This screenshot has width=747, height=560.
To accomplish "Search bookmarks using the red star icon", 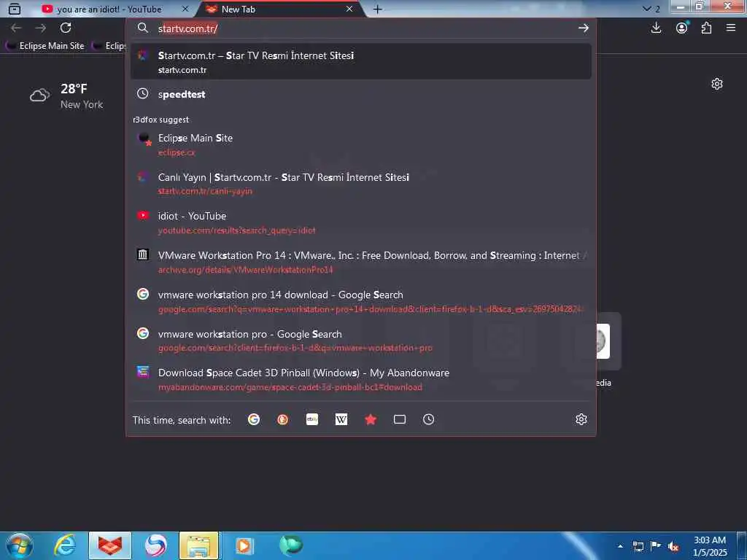I will pyautogui.click(x=371, y=419).
